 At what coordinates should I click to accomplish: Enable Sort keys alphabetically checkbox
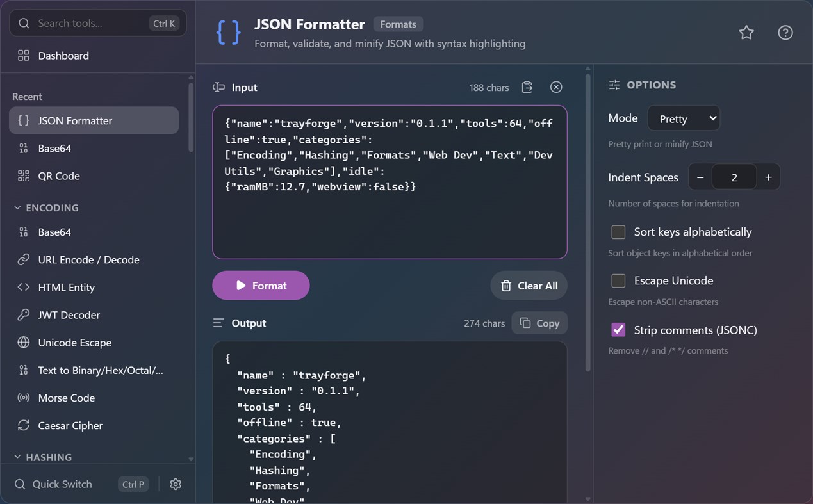(618, 232)
